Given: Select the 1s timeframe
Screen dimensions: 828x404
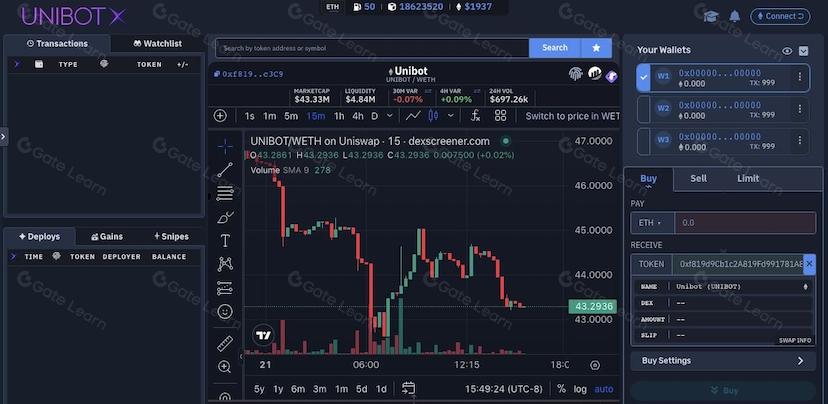Looking at the screenshot, I should [x=250, y=116].
